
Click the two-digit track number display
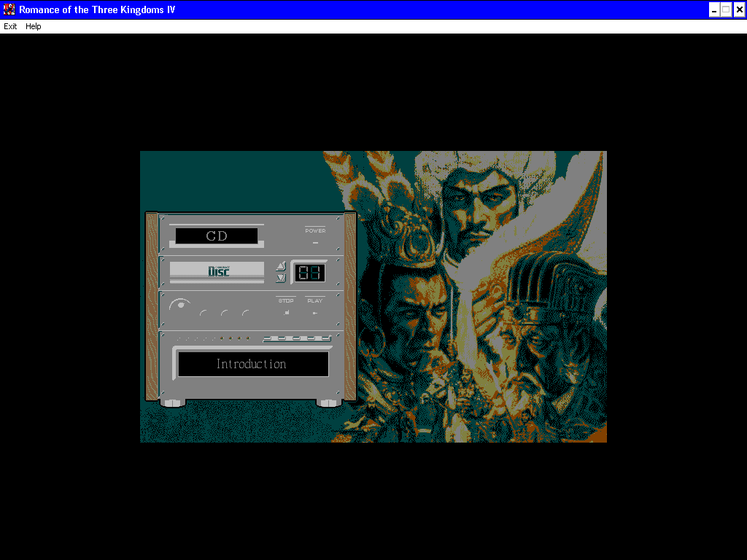tap(309, 273)
